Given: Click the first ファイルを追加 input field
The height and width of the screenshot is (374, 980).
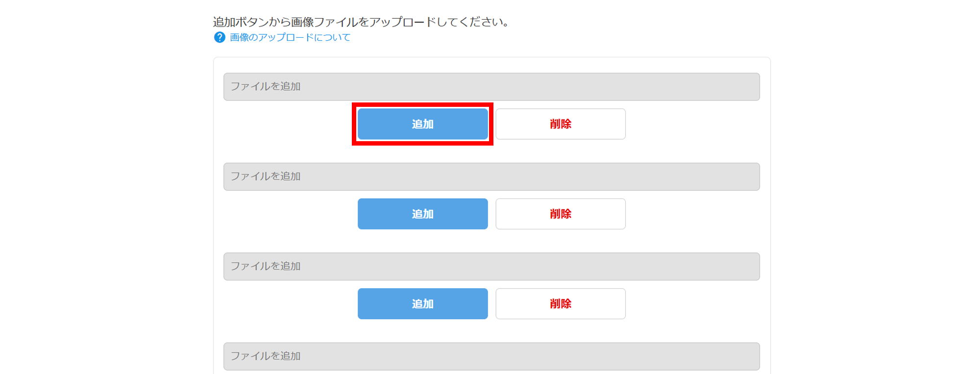Looking at the screenshot, I should click(x=491, y=87).
